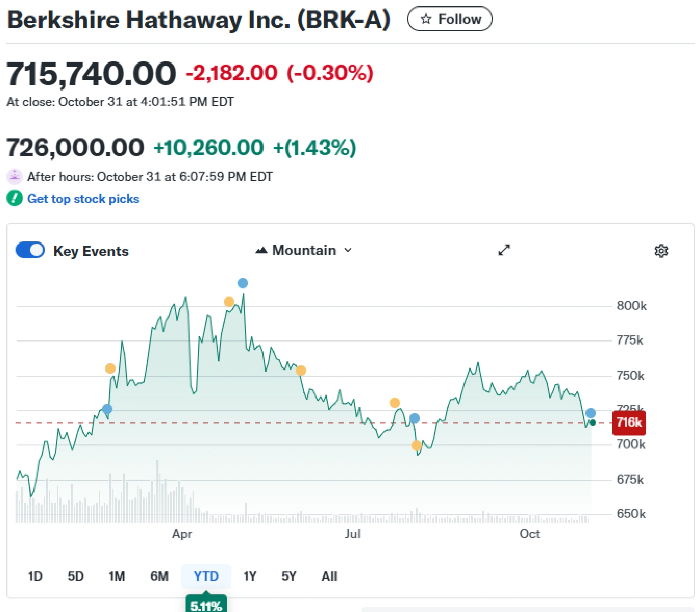Switch to the 5D range
This screenshot has width=700, height=612.
[x=76, y=576]
